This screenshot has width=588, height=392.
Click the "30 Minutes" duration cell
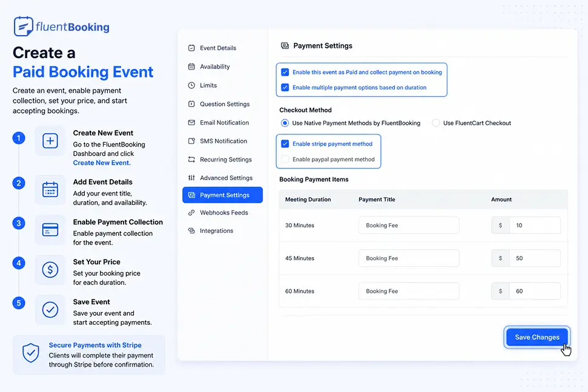pos(300,225)
